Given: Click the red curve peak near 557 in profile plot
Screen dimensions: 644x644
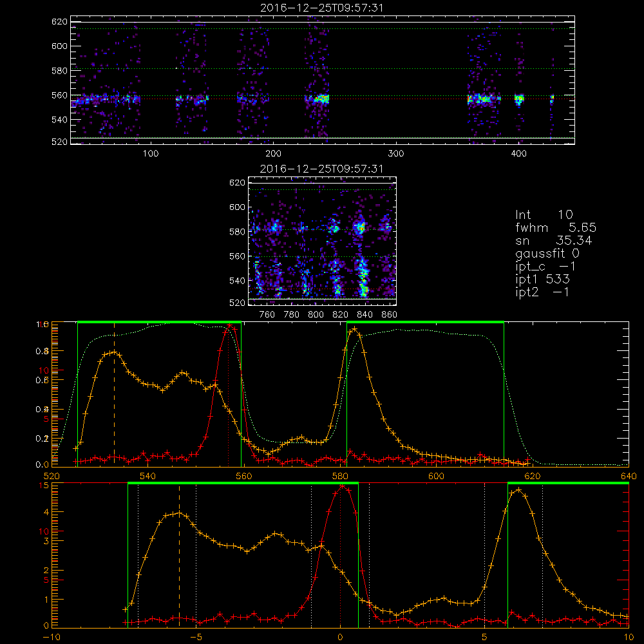Looking at the screenshot, I should click(230, 325).
